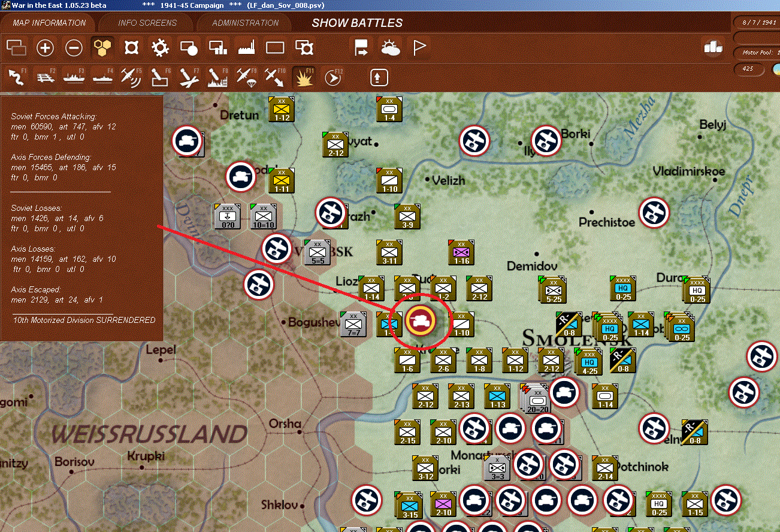Select the F8 bomb city icon

click(217, 77)
